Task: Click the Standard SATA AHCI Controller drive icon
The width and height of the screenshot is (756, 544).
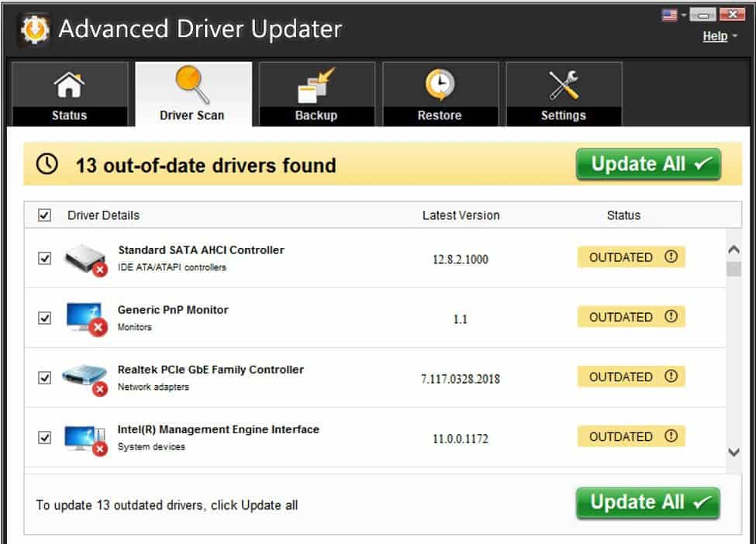Action: point(83,259)
